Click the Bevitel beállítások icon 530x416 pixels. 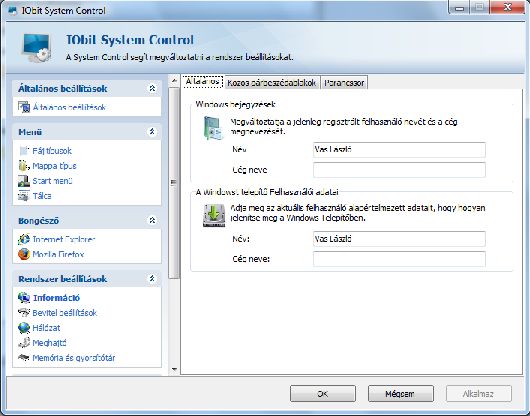tap(24, 313)
